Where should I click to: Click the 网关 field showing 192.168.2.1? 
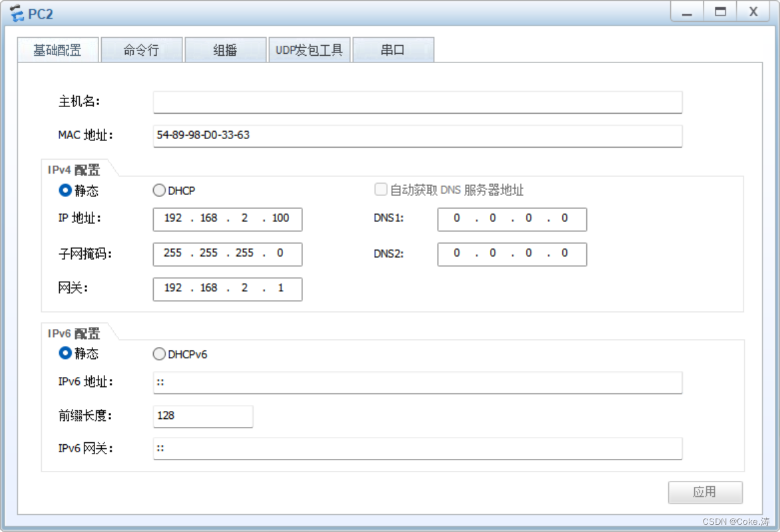(x=227, y=289)
